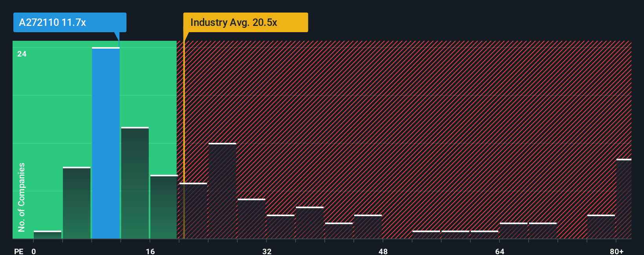Select the bar just right of the orange line
The height and width of the screenshot is (255, 644).
193,211
